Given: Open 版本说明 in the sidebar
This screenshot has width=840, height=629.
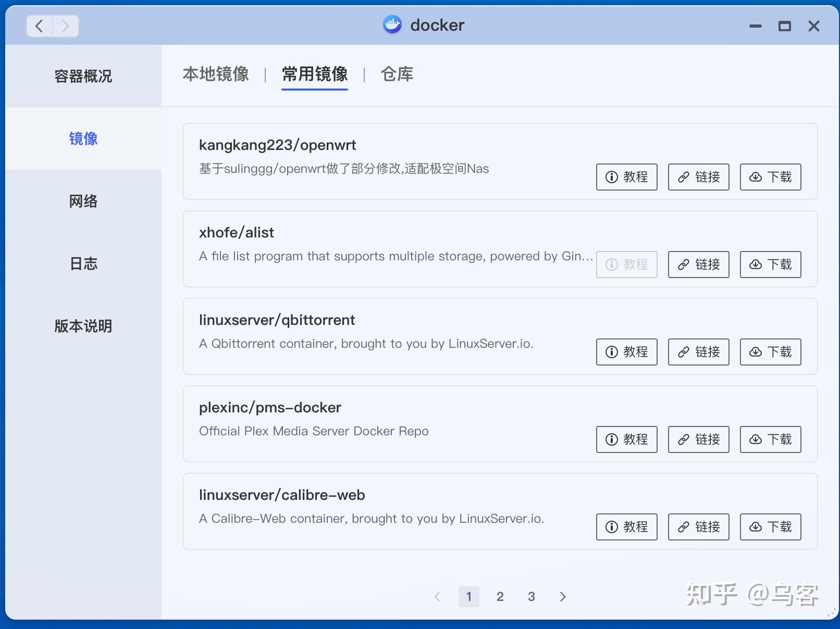Looking at the screenshot, I should coord(83,326).
